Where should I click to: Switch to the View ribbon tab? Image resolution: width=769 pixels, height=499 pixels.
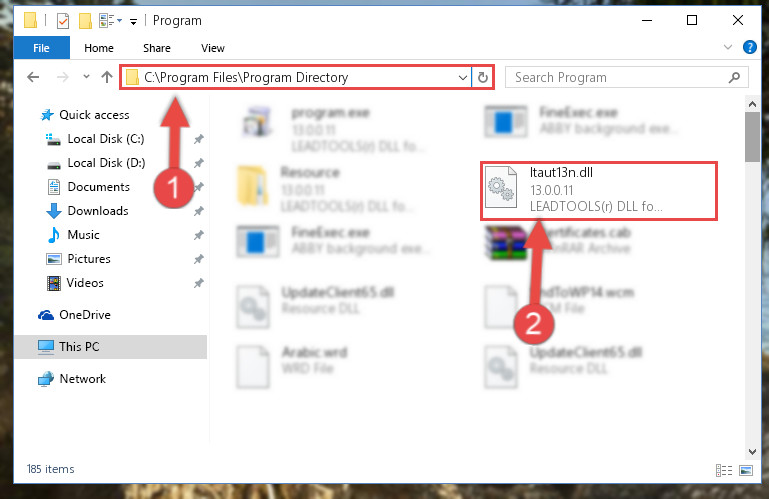tap(213, 48)
